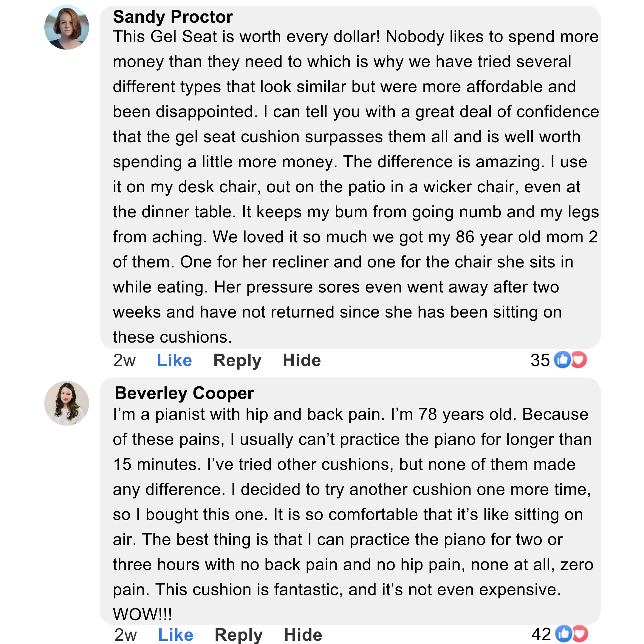Click the heart reaction icon on Sandy's comment
644x644 pixels.
579,360
